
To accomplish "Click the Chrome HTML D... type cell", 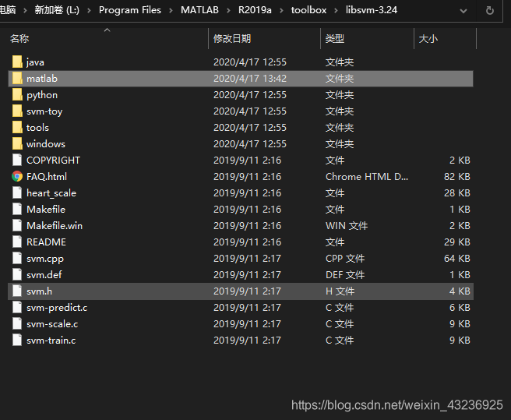I will [367, 176].
